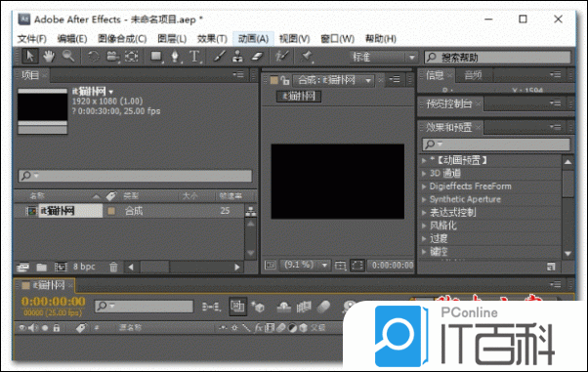Click the Frame Blending enable icon in timeline
This screenshot has height=372, width=588.
(x=304, y=308)
